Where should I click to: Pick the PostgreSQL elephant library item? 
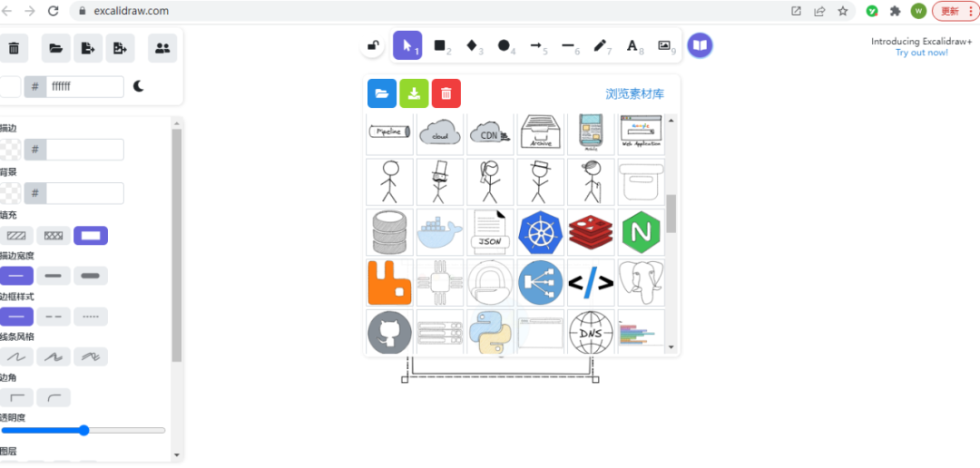pos(641,282)
